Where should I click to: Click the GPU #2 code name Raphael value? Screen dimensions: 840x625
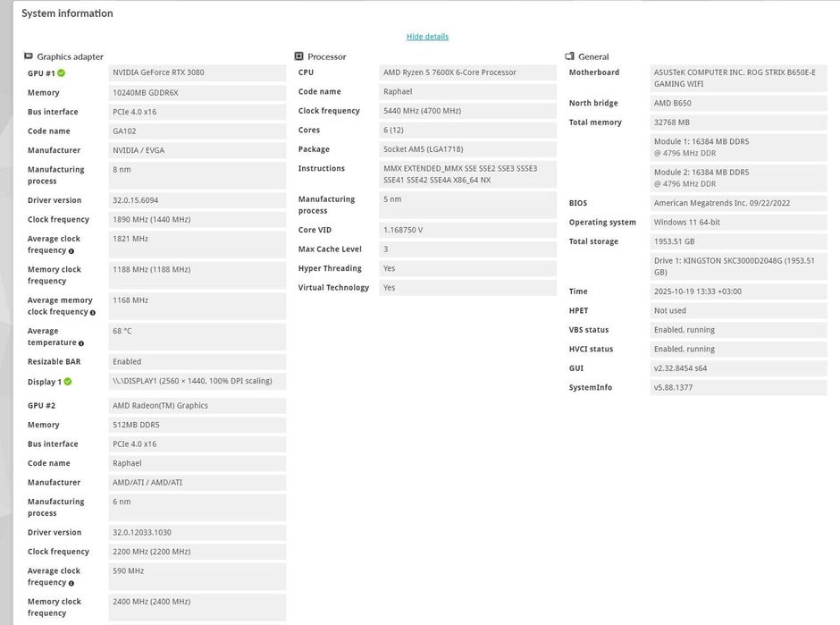pyautogui.click(x=197, y=464)
